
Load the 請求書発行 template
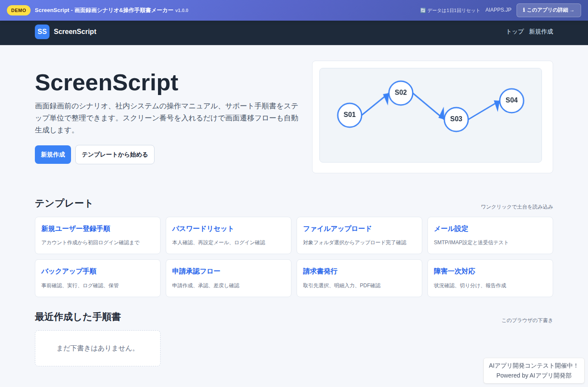[359, 278]
